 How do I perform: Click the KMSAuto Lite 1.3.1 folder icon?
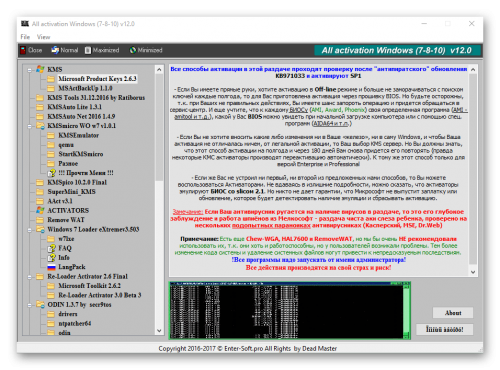pos(40,107)
